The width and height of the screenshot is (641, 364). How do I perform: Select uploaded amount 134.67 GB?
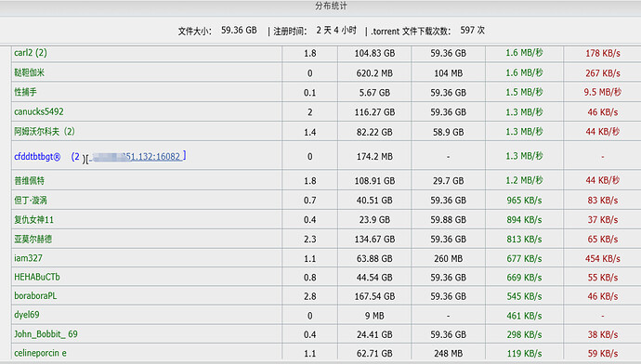point(375,239)
